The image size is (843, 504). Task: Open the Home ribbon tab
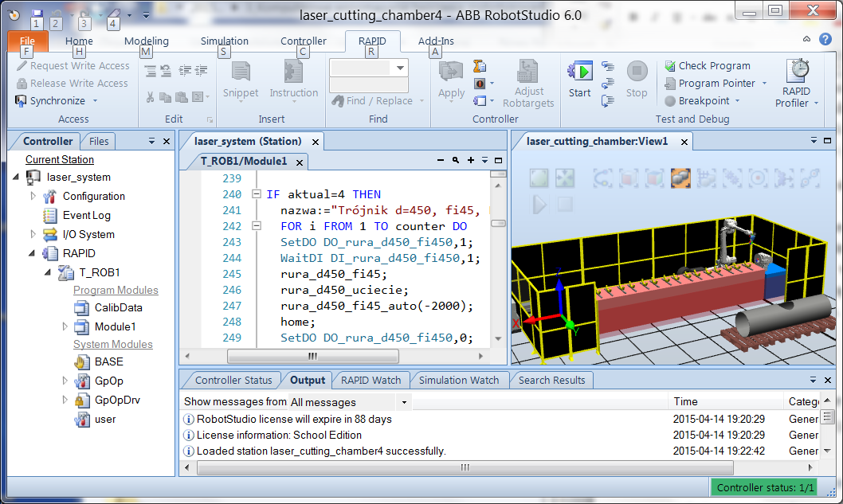coord(79,41)
